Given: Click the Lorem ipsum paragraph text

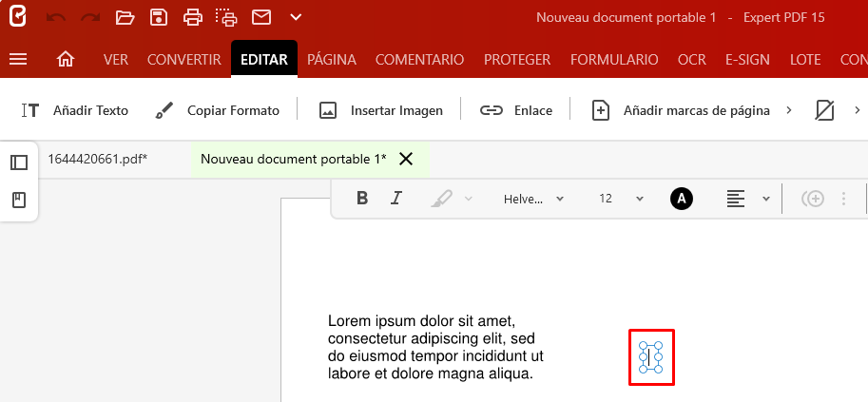Looking at the screenshot, I should click(x=436, y=347).
